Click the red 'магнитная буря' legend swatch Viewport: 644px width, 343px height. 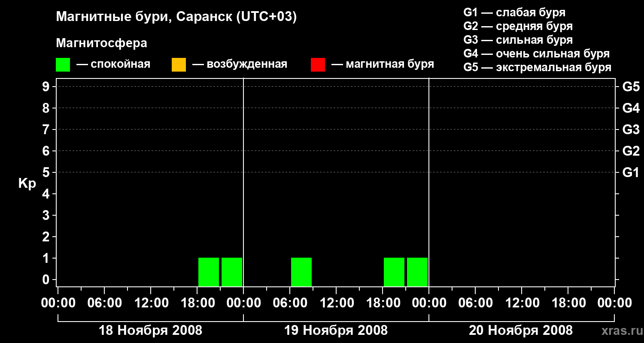318,64
